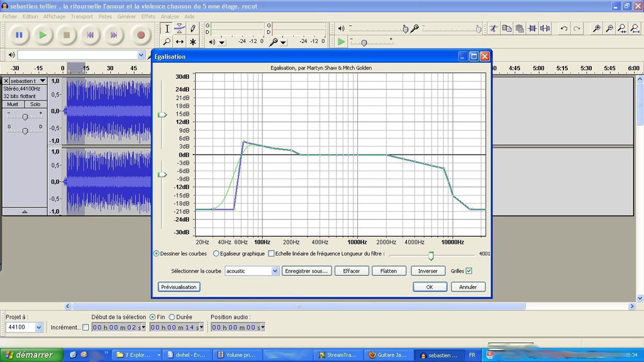Select the Draw (pencil) tool
Viewport: 644px width, 362px height.
(x=192, y=28)
